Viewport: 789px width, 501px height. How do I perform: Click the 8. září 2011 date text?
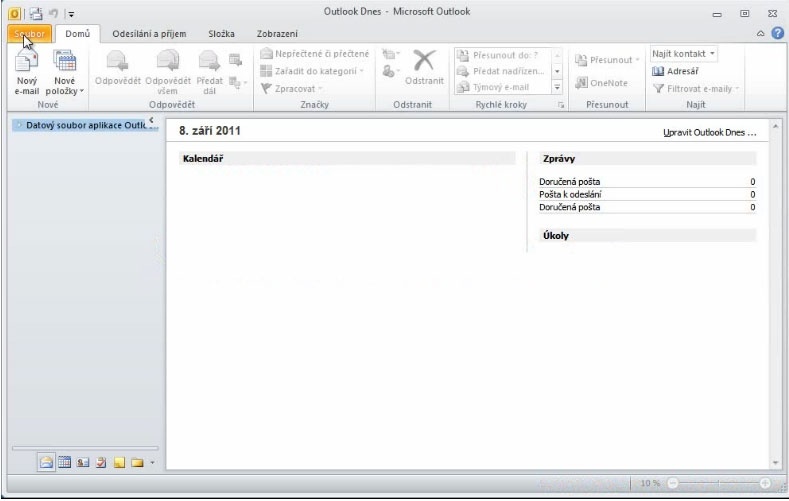(x=210, y=131)
